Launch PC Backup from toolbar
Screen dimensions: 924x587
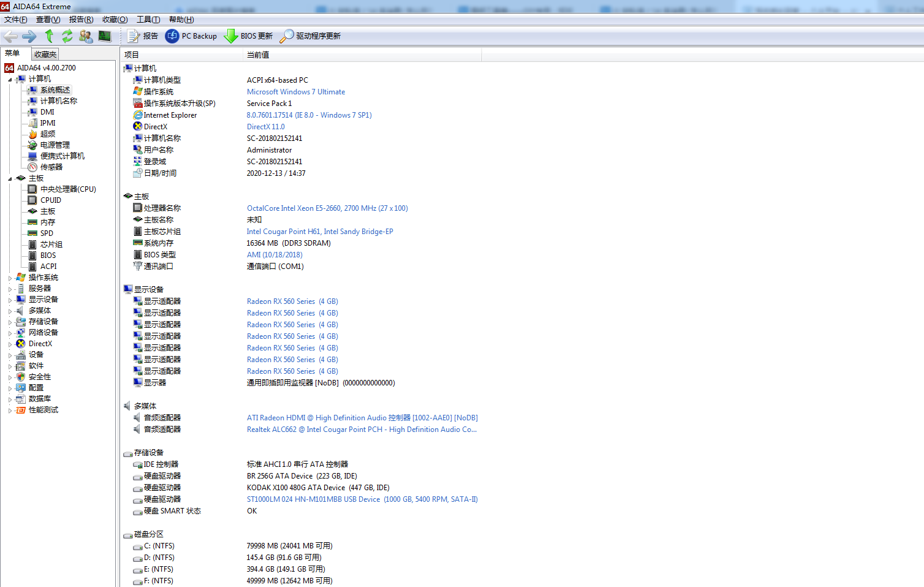pos(191,36)
